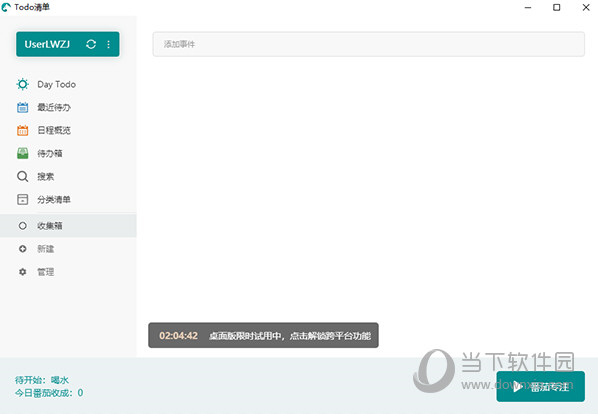Open the Day Todo view
This screenshot has width=598, height=414.
tap(56, 84)
